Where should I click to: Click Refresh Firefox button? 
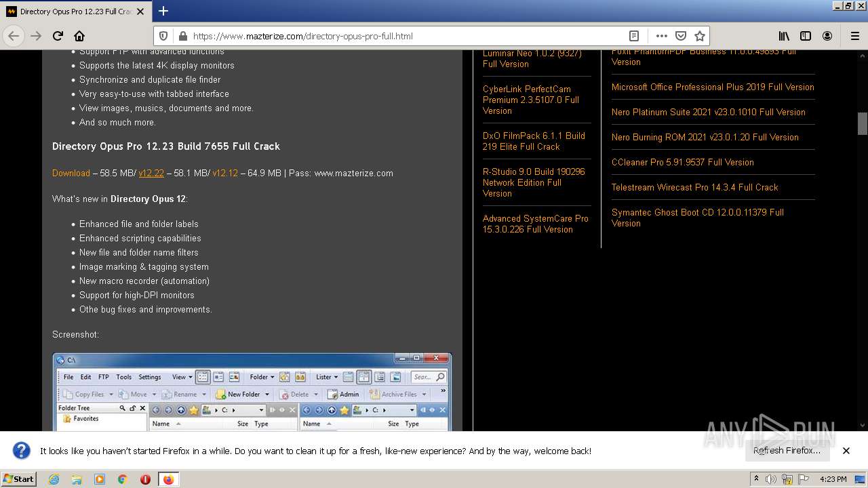coord(787,451)
